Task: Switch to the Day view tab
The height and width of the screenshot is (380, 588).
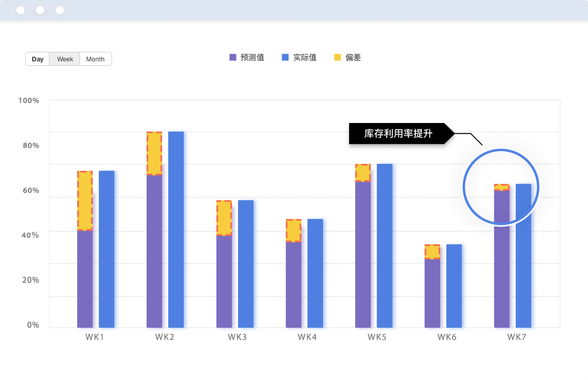Action: [38, 59]
